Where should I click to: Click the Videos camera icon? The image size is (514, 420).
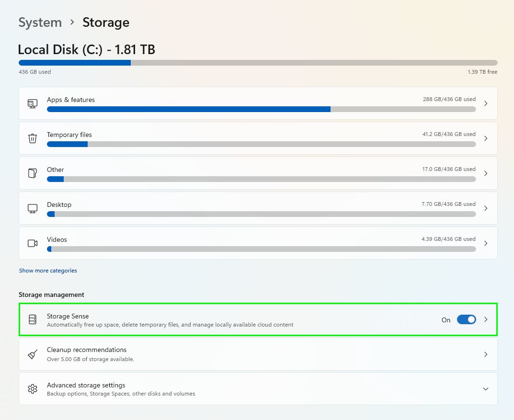click(32, 243)
